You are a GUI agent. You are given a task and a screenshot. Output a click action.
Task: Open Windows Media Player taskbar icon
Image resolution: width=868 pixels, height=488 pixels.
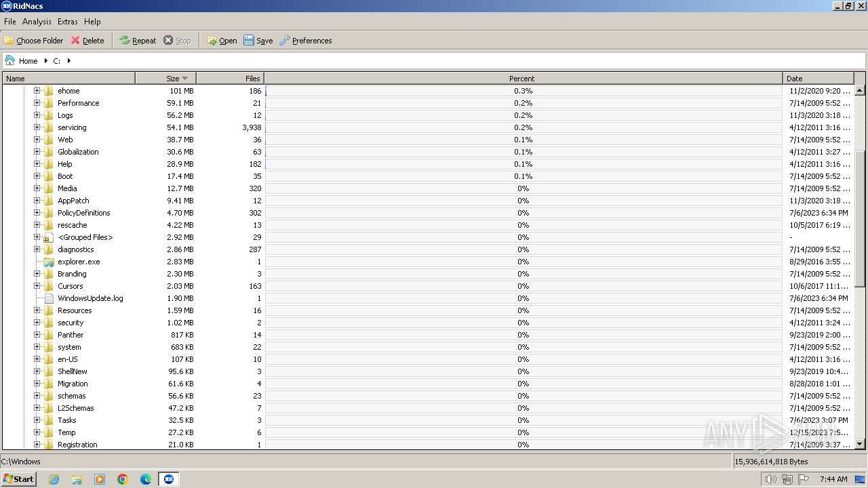pos(100,479)
